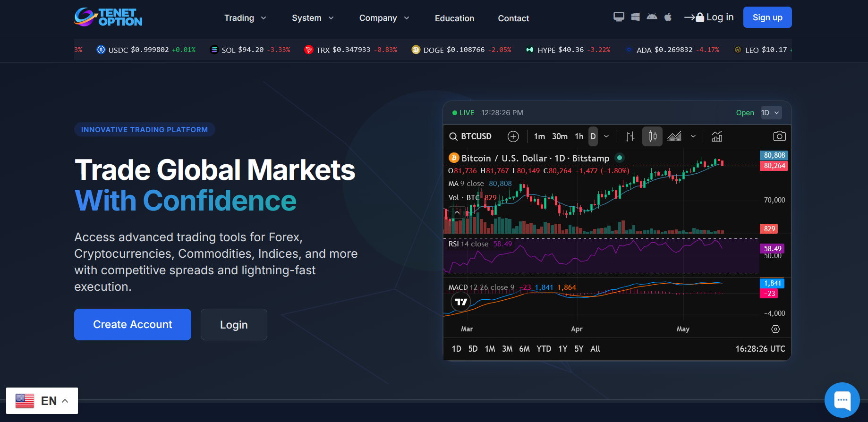Screen dimensions: 868x422
Task: Click the Create Account button
Action: (133, 325)
